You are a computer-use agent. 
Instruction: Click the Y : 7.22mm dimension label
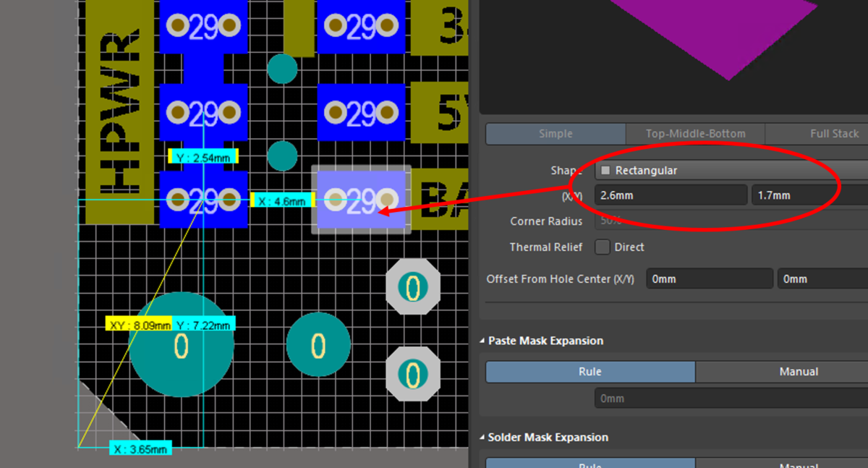click(203, 325)
